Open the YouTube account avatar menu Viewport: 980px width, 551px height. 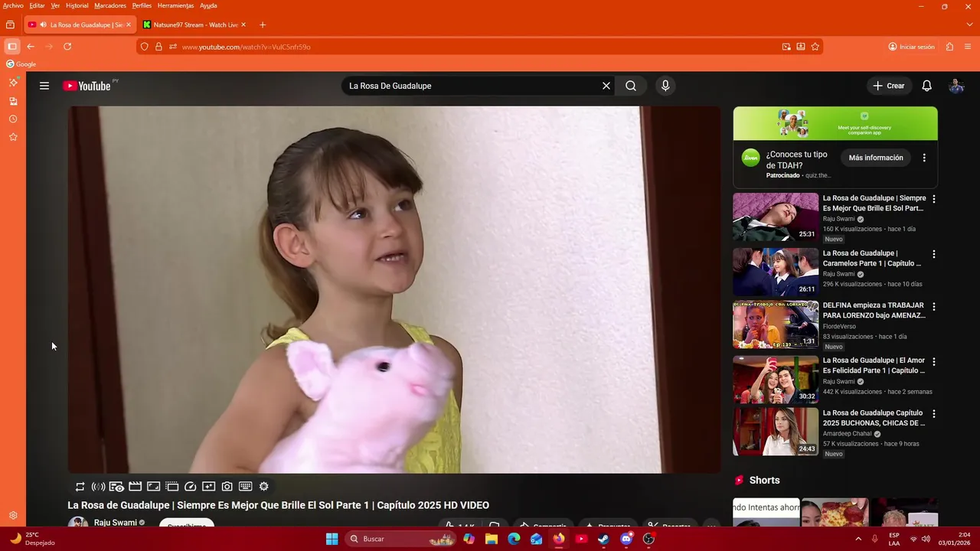coord(956,86)
